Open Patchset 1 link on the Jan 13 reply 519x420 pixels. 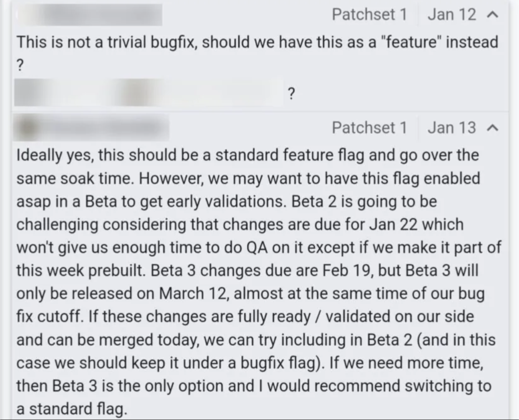click(x=369, y=128)
